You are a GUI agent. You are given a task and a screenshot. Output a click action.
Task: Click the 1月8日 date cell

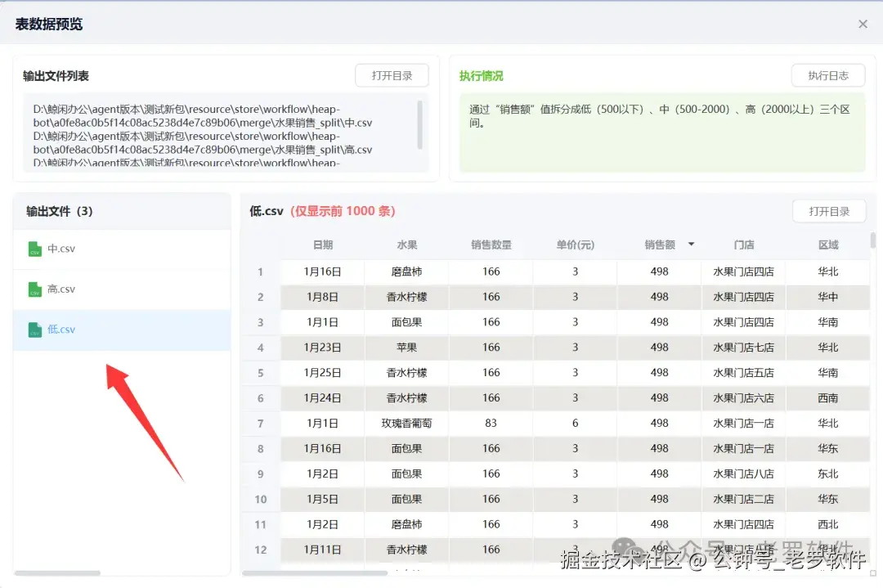point(323,297)
